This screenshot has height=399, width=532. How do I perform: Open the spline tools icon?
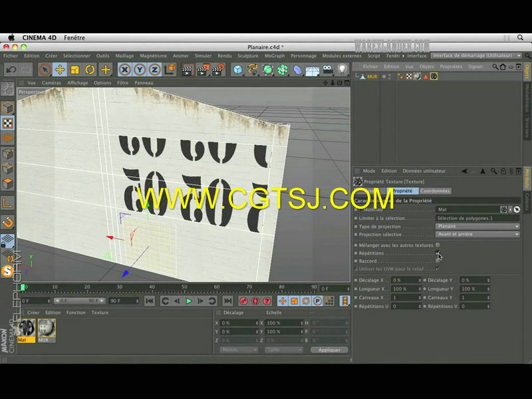[253, 70]
